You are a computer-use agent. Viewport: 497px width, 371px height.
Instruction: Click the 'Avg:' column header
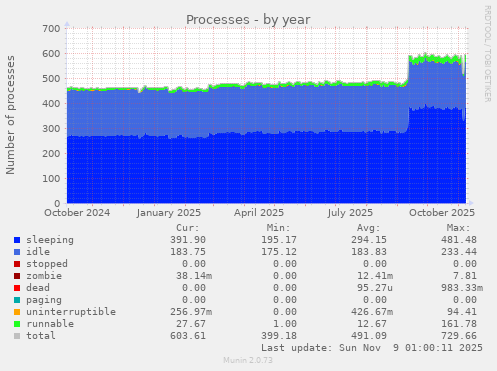(369, 228)
